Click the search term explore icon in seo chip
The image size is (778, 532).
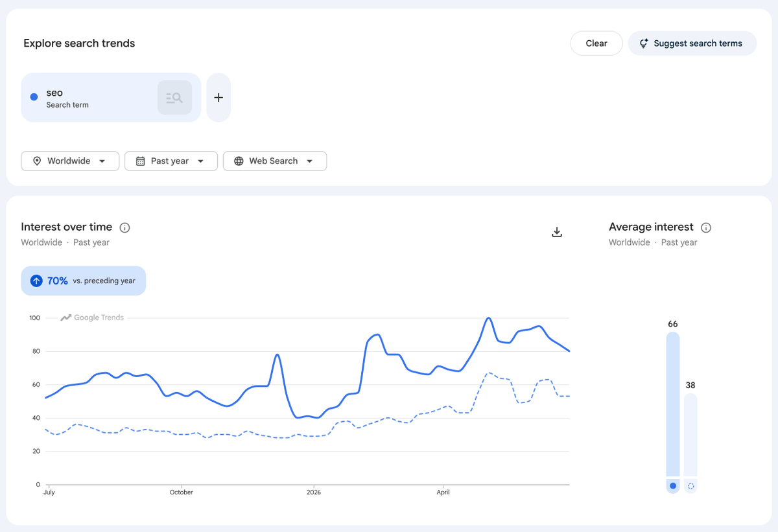coord(174,98)
